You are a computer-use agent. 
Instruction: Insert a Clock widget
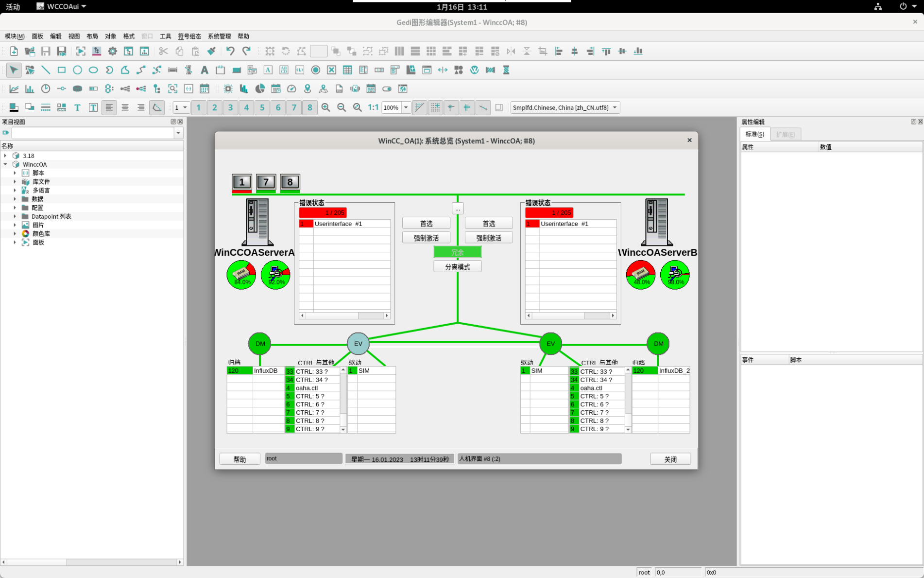pos(46,88)
